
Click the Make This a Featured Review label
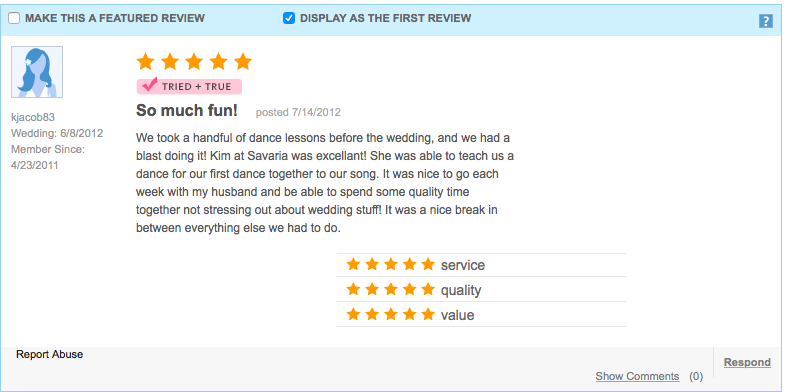(115, 19)
